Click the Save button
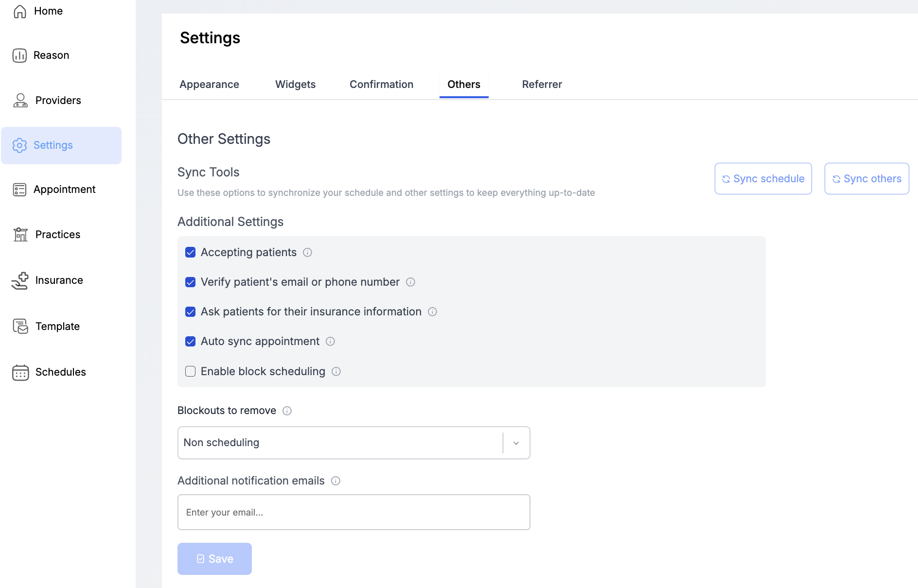 (214, 559)
